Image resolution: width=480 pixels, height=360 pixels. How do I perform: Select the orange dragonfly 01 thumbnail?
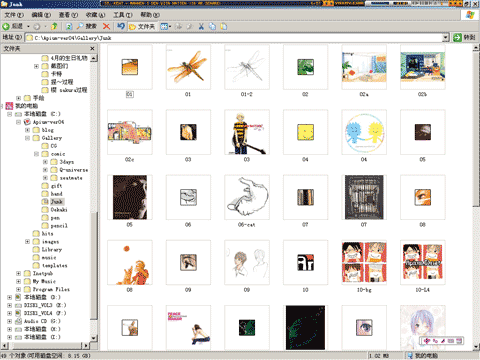pos(188,67)
